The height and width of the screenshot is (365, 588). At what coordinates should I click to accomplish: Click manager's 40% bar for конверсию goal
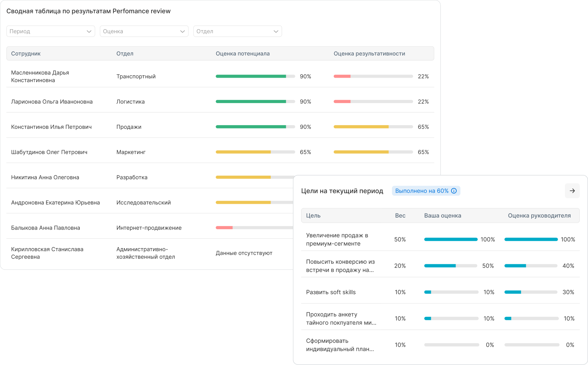[531, 266]
